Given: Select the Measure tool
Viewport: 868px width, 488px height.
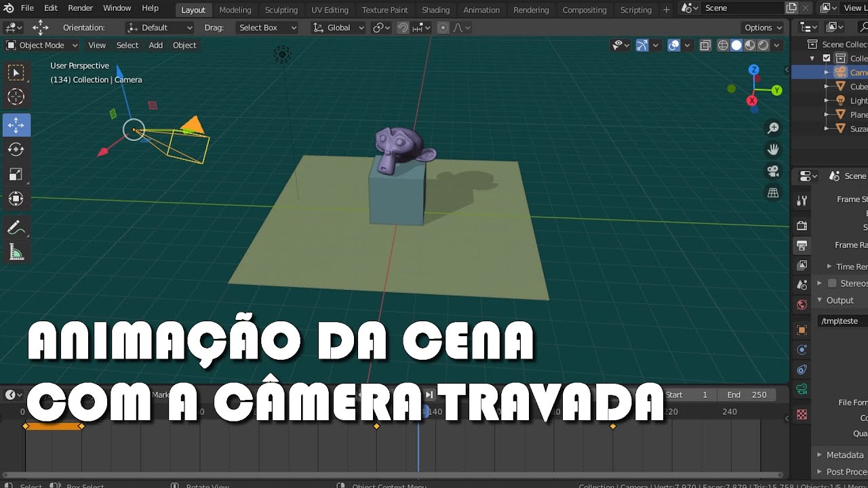Looking at the screenshot, I should coord(16,252).
